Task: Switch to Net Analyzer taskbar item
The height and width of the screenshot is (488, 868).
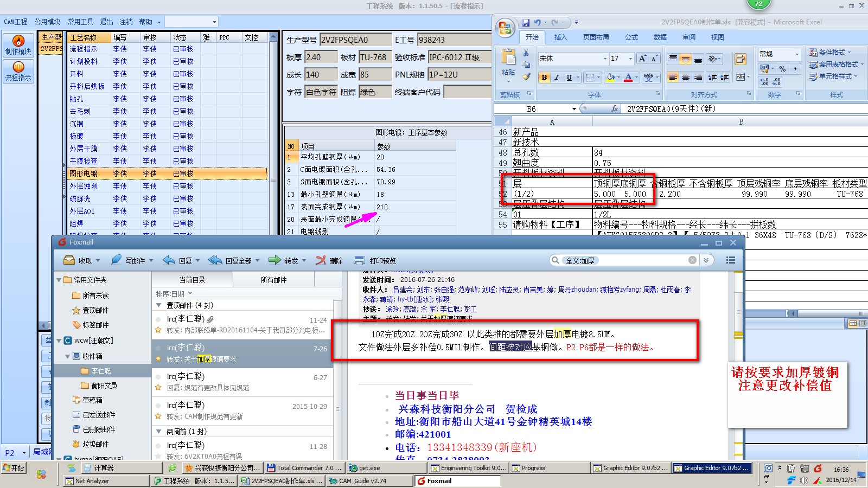Action: pos(106,481)
